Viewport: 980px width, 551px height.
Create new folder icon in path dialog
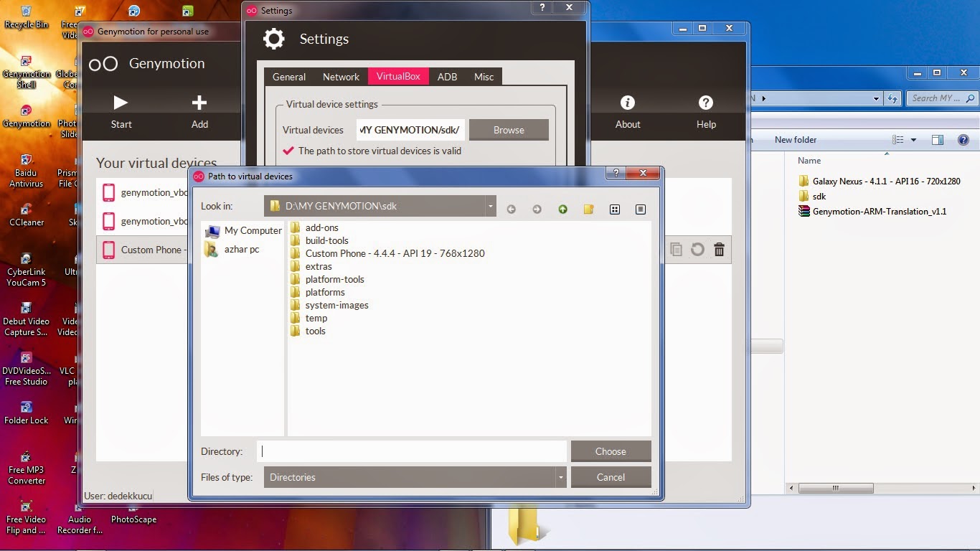tap(588, 209)
